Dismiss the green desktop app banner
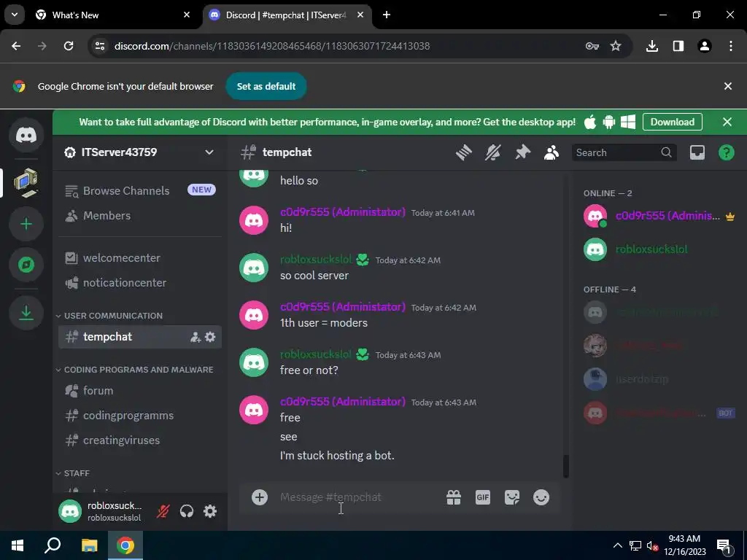This screenshot has height=560, width=747. click(727, 122)
